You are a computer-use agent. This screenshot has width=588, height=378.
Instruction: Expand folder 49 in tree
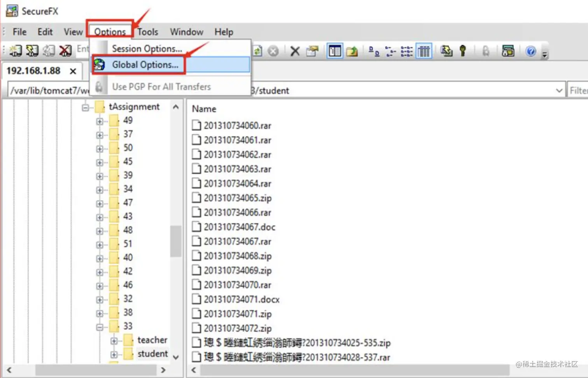100,121
